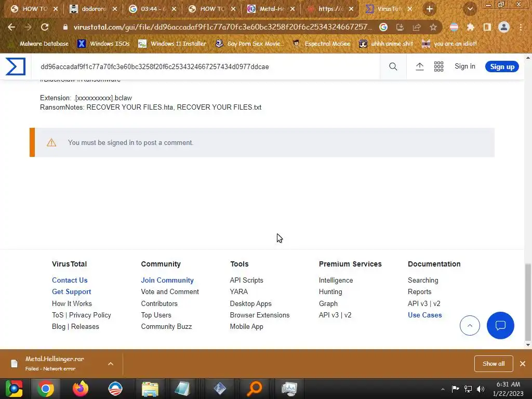Click the pink-blue striped extension icon
532x399 pixels.
coord(454,27)
